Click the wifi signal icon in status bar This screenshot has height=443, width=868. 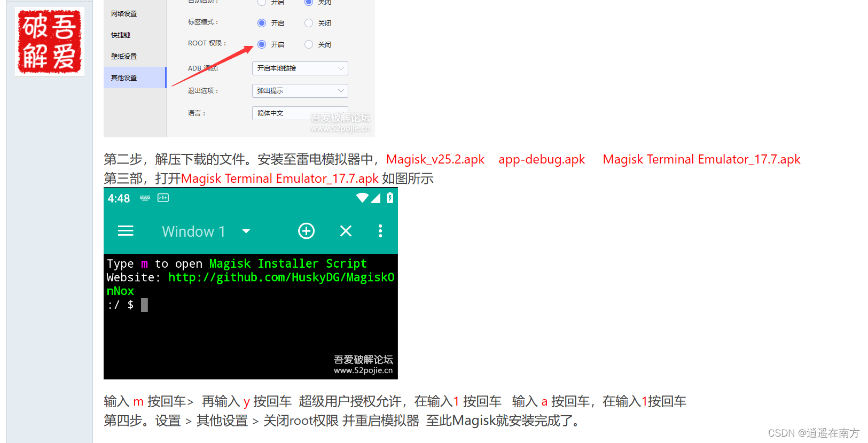point(362,198)
